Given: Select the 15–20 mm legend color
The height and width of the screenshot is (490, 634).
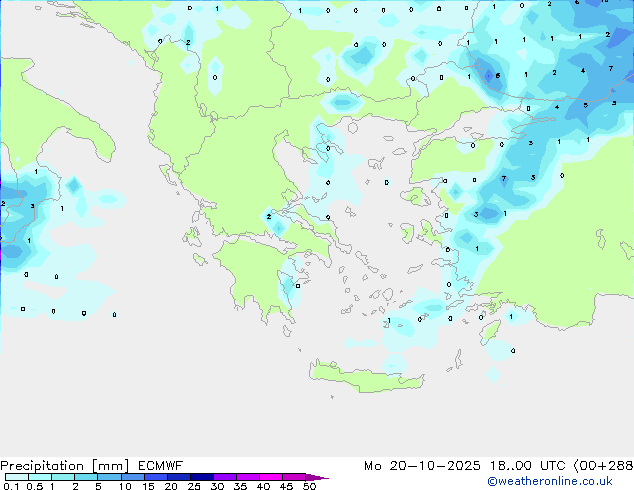Looking at the screenshot, I should tap(155, 477).
